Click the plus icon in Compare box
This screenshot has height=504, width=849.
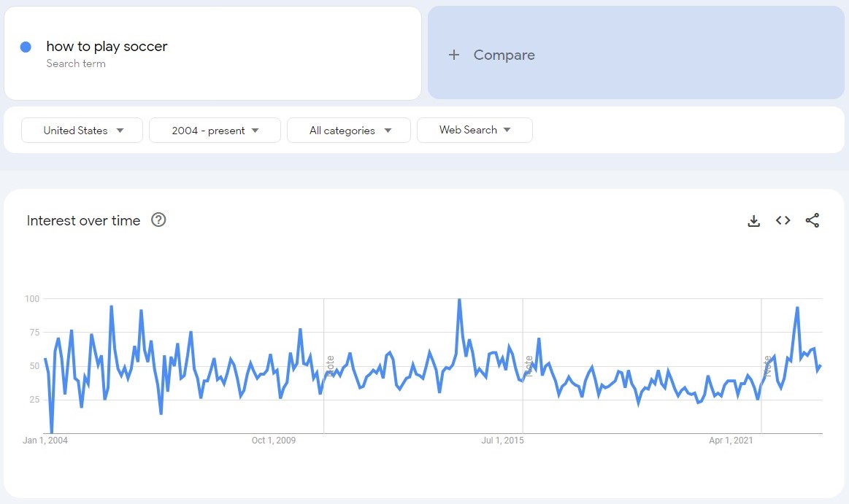pyautogui.click(x=454, y=55)
